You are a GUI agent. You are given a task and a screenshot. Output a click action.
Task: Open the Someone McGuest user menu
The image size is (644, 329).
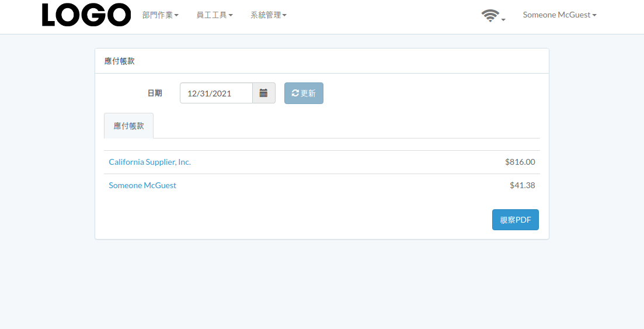(559, 15)
